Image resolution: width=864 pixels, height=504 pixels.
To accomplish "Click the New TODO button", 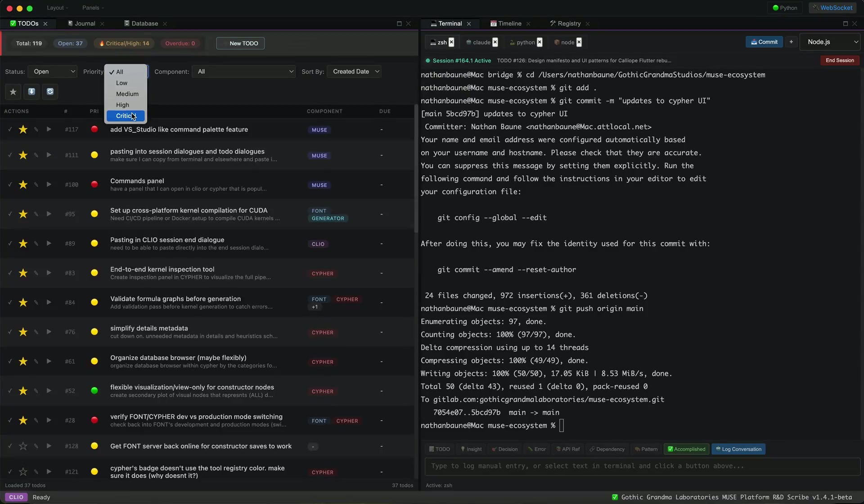I will [x=240, y=43].
